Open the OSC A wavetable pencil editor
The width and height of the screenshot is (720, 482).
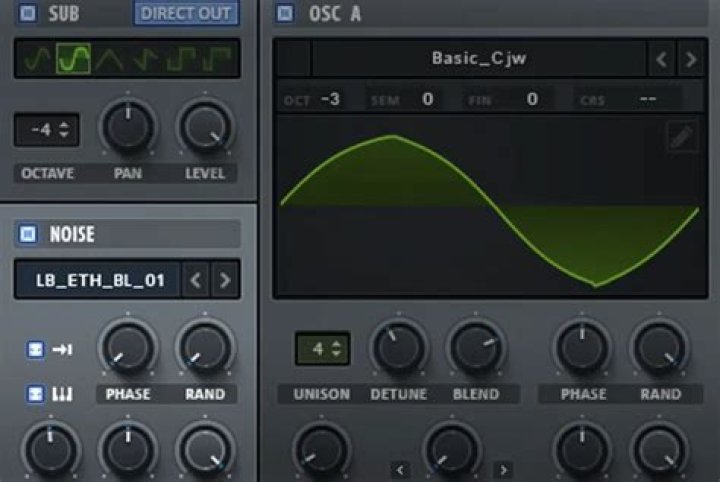coord(682,137)
